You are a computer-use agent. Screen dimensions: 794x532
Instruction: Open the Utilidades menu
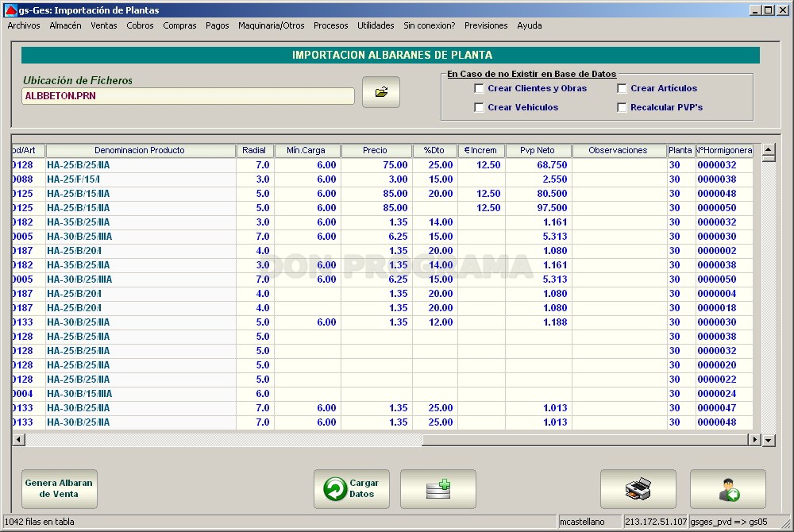(x=376, y=25)
